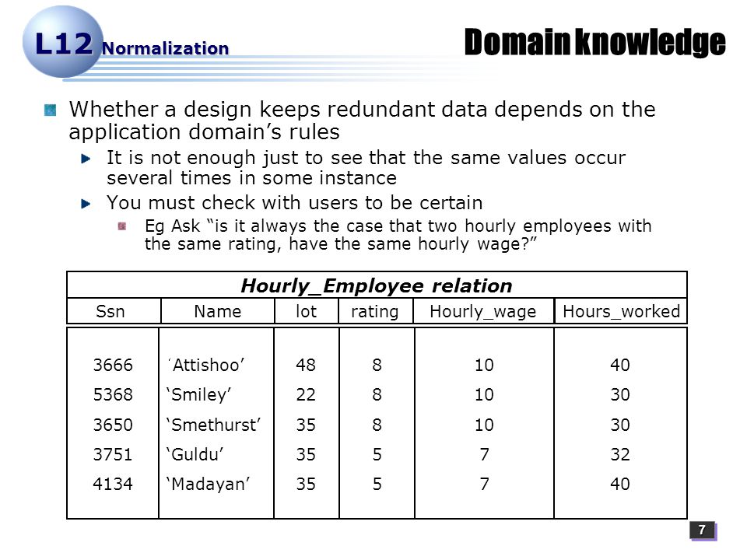Viewport: 747px width, 560px height.
Task: Select the name cell 'Attishoo'
Action: click(205, 366)
